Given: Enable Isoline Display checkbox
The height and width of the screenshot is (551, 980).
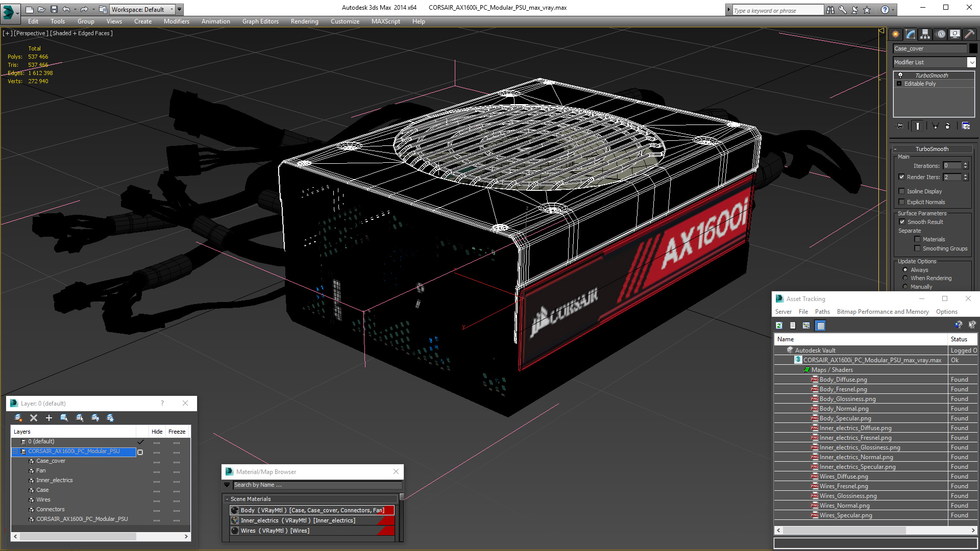Looking at the screenshot, I should pos(901,191).
